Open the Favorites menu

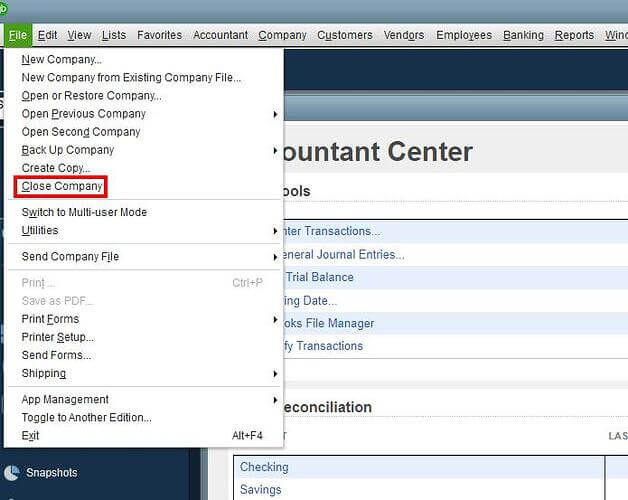pyautogui.click(x=159, y=35)
